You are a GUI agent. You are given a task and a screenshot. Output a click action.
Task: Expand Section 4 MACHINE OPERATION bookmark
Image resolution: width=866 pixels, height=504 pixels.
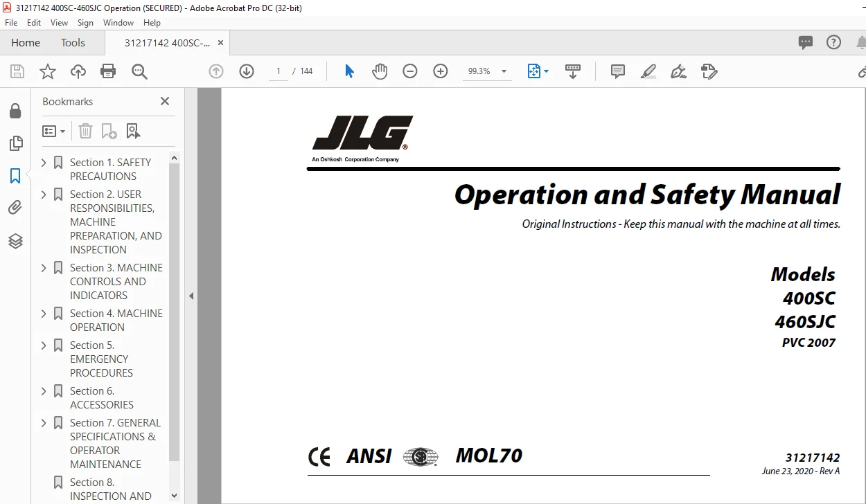(x=44, y=314)
